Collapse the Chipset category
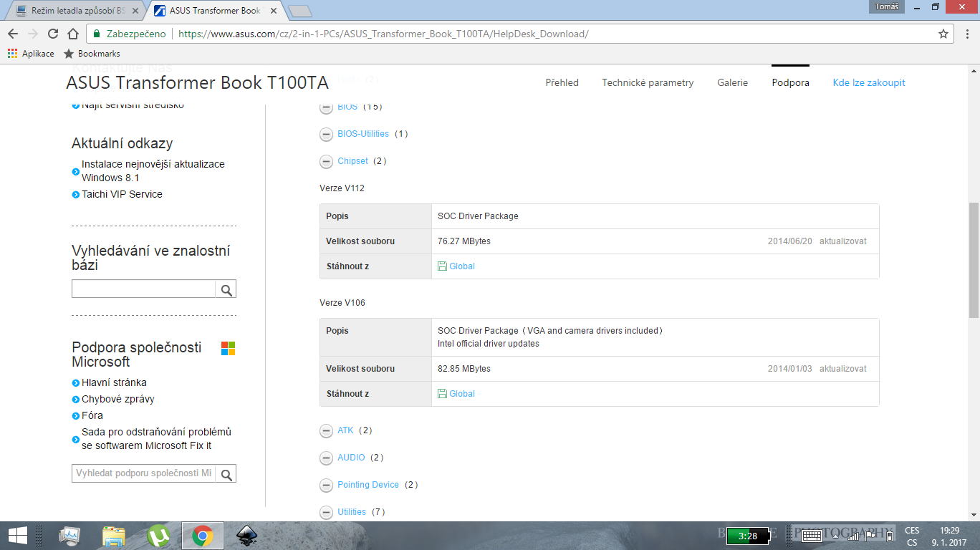 coord(326,161)
